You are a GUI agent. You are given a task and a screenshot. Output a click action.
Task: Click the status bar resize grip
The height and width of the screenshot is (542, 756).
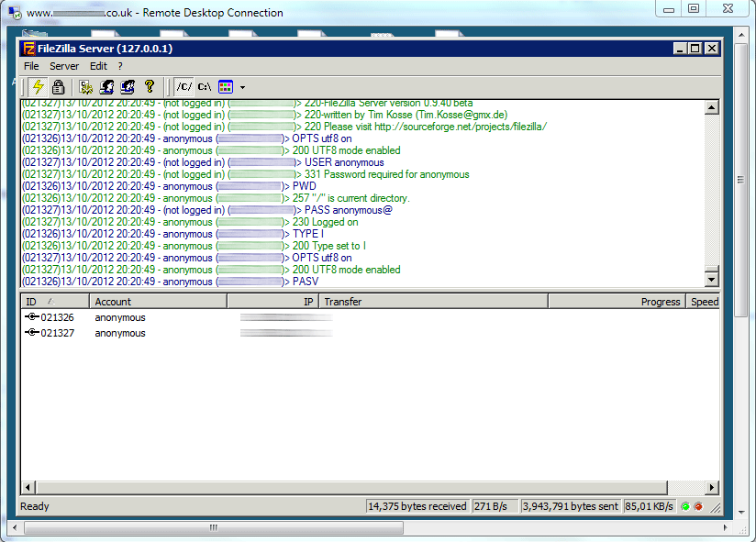[x=716, y=507]
